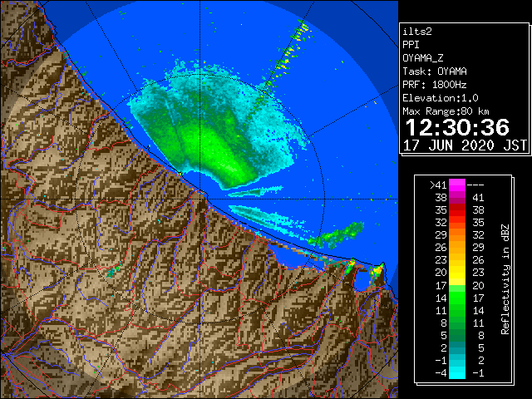Select the 'Elevation:1.0' text
The width and height of the screenshot is (532, 399).
point(441,98)
